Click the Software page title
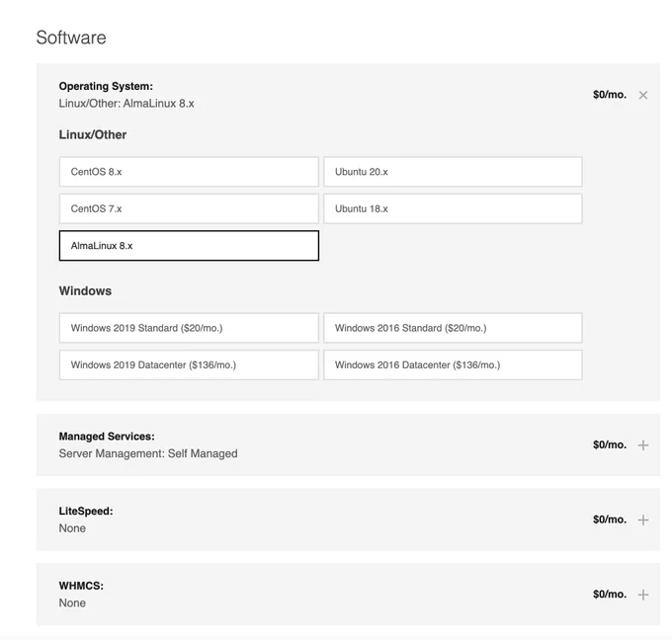This screenshot has width=672, height=640. coord(71,38)
